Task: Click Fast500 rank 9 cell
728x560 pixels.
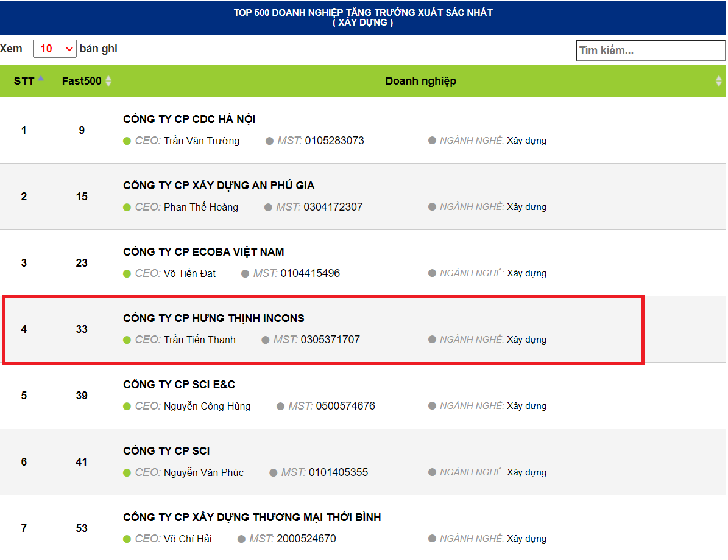Action: click(82, 130)
